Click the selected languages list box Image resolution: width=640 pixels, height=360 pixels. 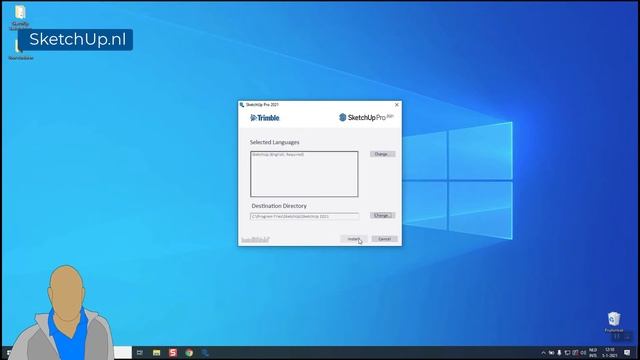pyautogui.click(x=304, y=174)
